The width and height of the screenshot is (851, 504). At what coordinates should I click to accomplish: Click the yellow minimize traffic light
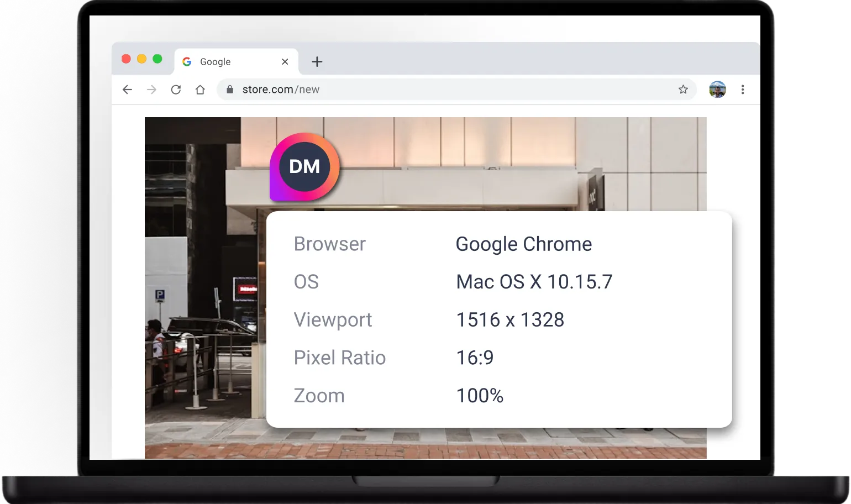point(142,59)
